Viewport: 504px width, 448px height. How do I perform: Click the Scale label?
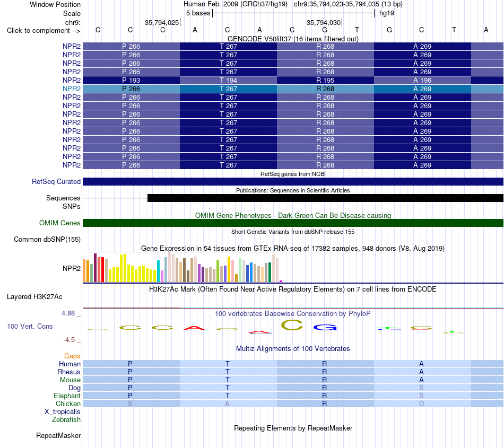(72, 13)
